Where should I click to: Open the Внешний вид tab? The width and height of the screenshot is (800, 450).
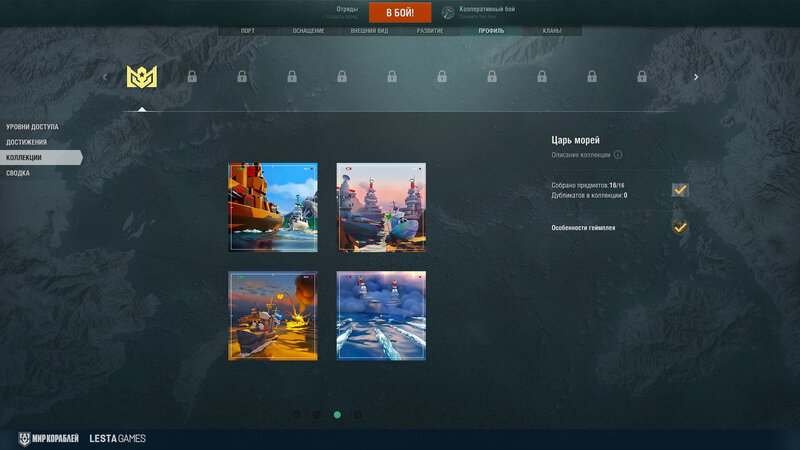[x=369, y=31]
